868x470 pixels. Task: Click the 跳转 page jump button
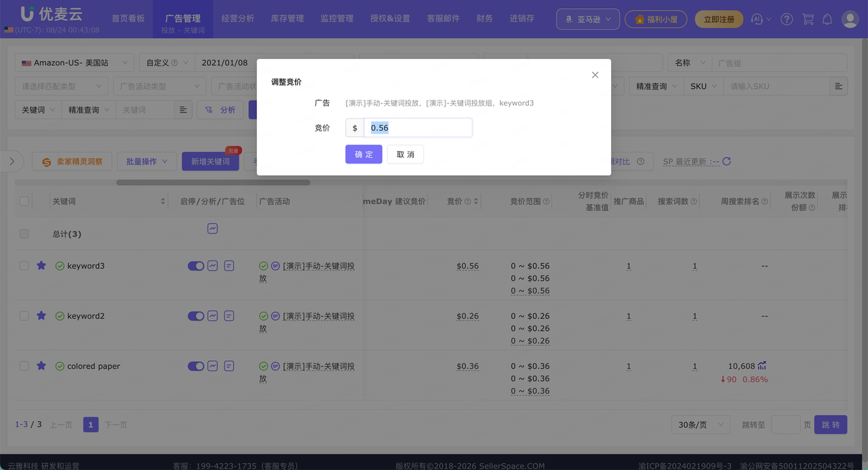pyautogui.click(x=831, y=425)
